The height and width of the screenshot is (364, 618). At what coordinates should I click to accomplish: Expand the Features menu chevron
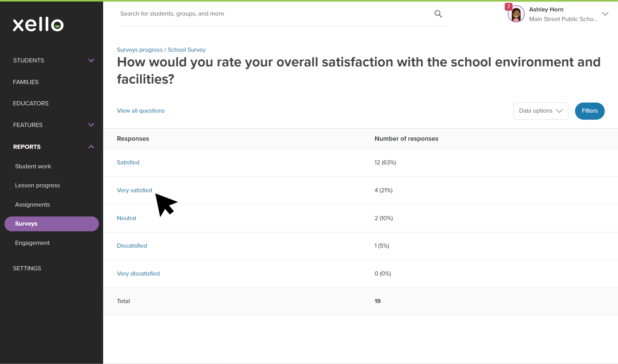coord(91,125)
